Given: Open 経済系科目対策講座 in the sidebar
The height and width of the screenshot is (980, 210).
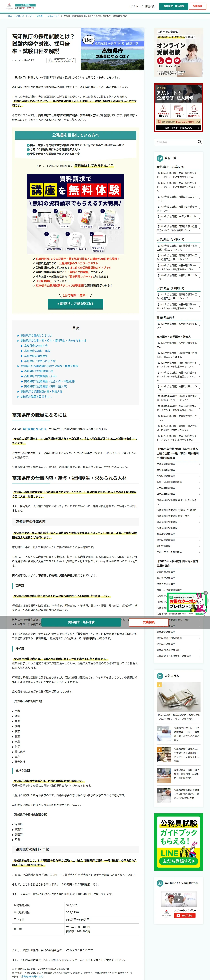Looking at the screenshot, I should [178, 522].
